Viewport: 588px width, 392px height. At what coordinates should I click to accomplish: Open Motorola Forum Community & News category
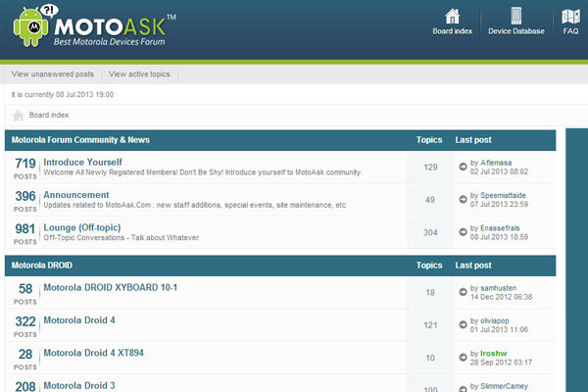[80, 140]
